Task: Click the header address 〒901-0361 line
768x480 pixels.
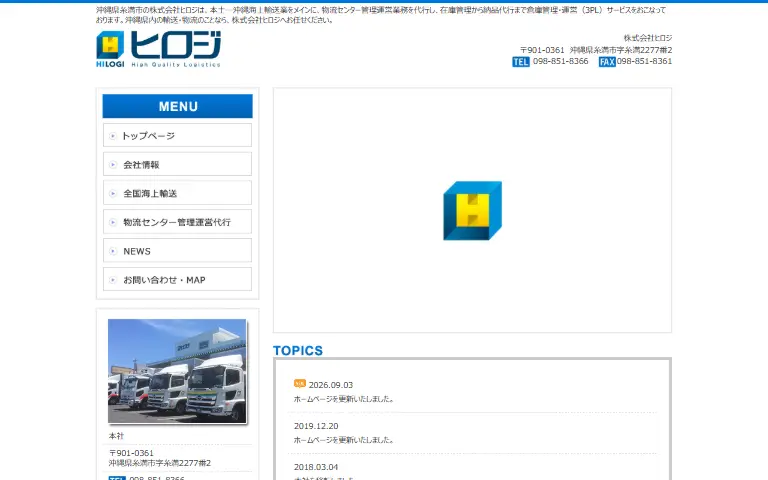Action: point(596,50)
